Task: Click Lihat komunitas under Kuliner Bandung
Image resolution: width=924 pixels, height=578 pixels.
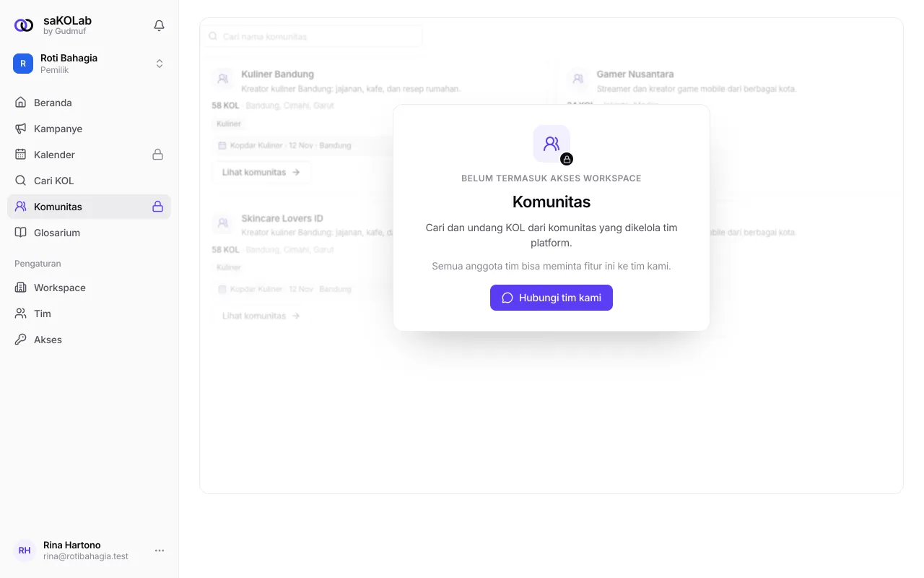Action: click(261, 173)
